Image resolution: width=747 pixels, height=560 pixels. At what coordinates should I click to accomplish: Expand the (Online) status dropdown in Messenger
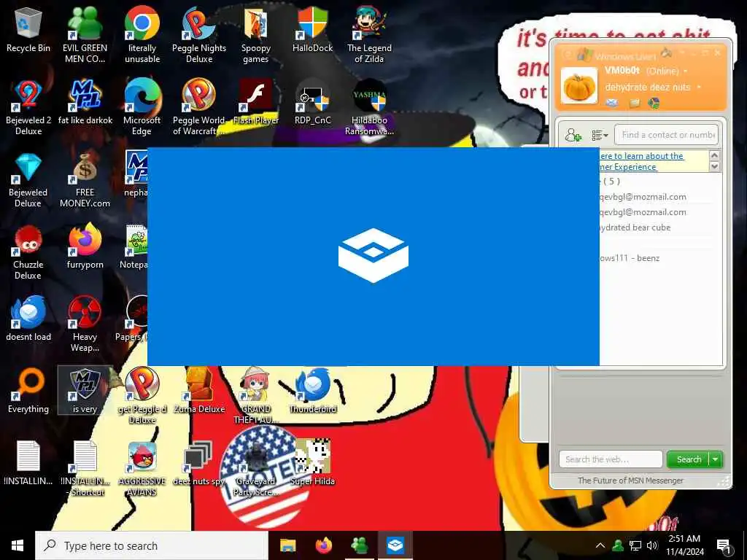(686, 71)
